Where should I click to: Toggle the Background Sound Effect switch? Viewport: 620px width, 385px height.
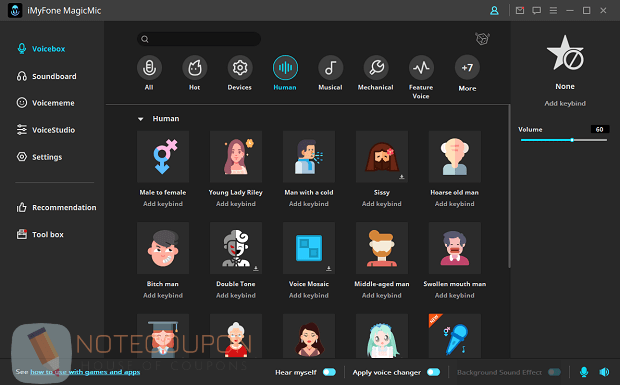coord(554,372)
